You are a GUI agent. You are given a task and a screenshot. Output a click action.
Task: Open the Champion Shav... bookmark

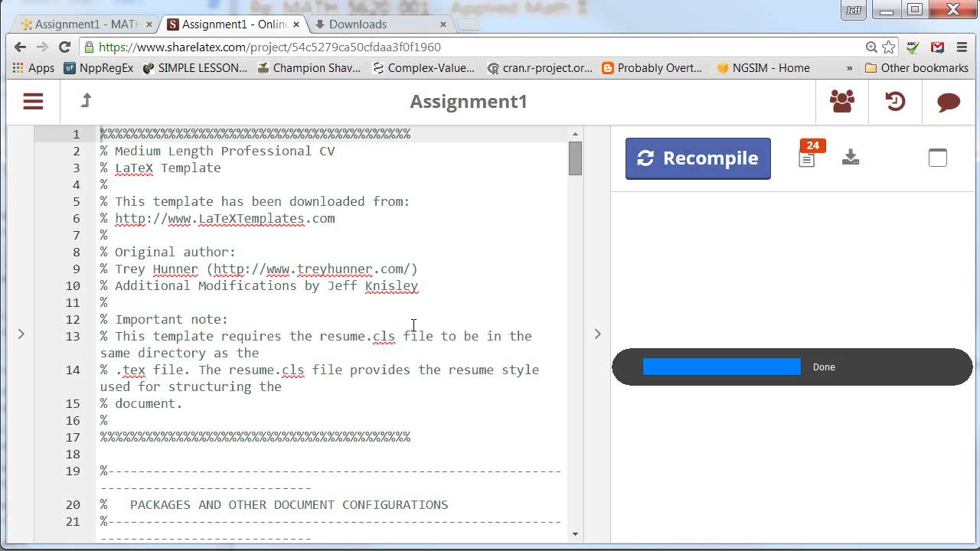309,67
